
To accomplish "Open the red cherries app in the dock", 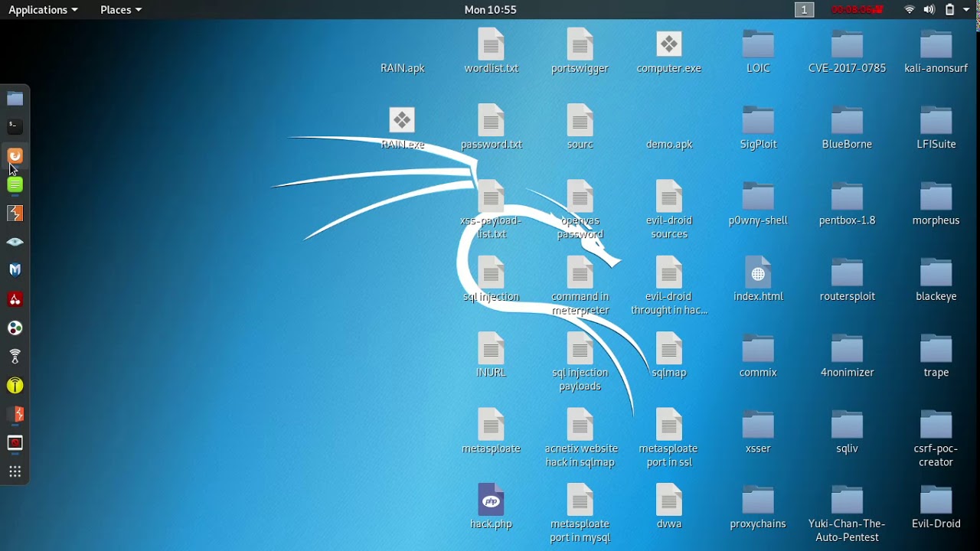I will coord(15,299).
